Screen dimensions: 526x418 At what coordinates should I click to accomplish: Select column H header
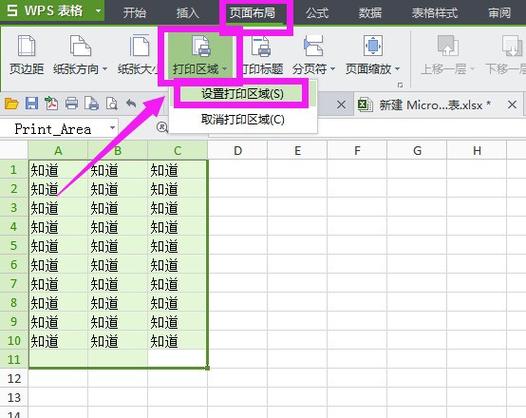pos(477,151)
